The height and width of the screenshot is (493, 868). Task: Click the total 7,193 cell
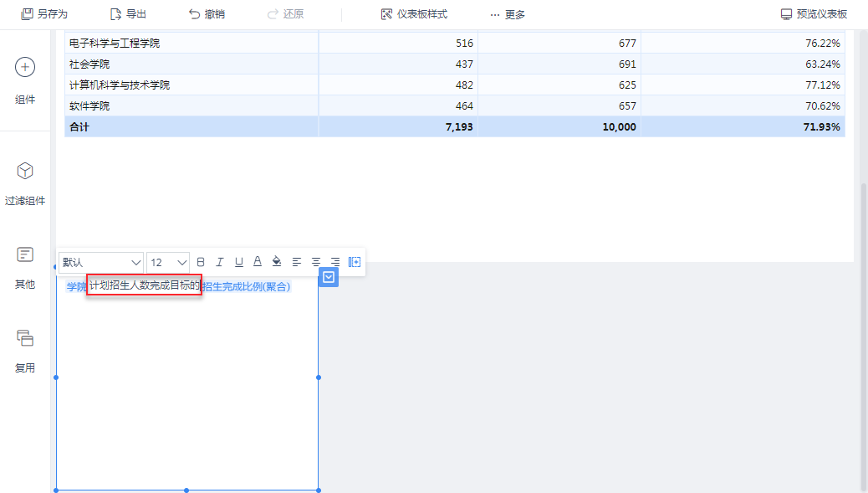pyautogui.click(x=399, y=127)
